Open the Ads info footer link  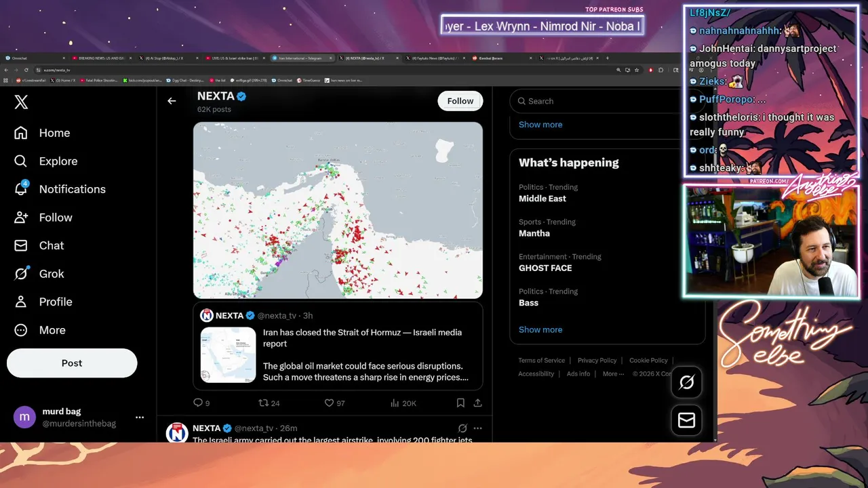click(578, 373)
